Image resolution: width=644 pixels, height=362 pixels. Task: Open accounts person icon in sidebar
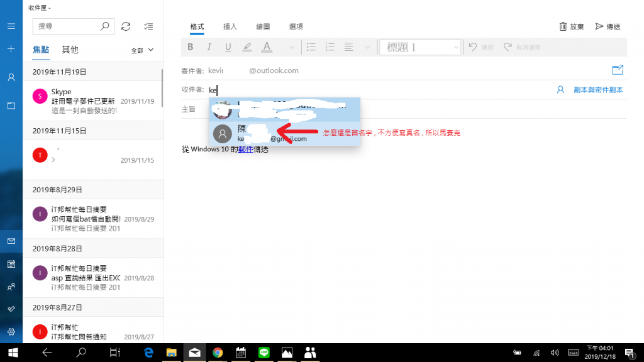point(11,77)
